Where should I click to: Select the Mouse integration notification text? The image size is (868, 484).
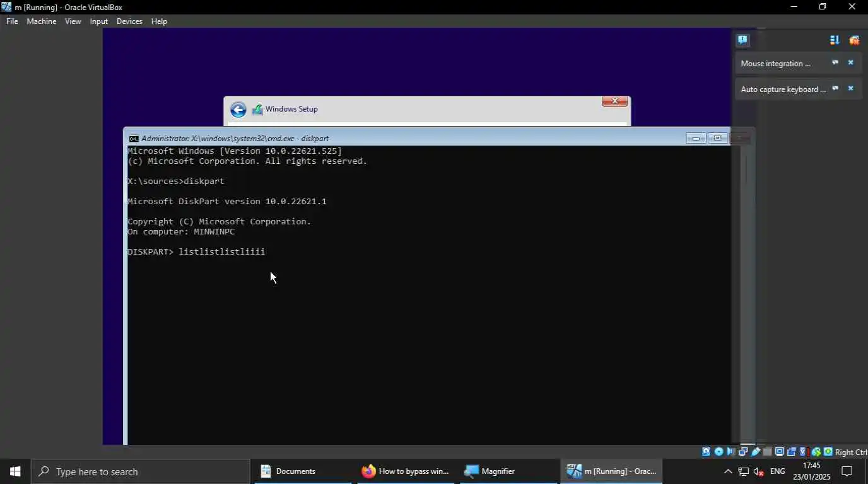point(775,63)
